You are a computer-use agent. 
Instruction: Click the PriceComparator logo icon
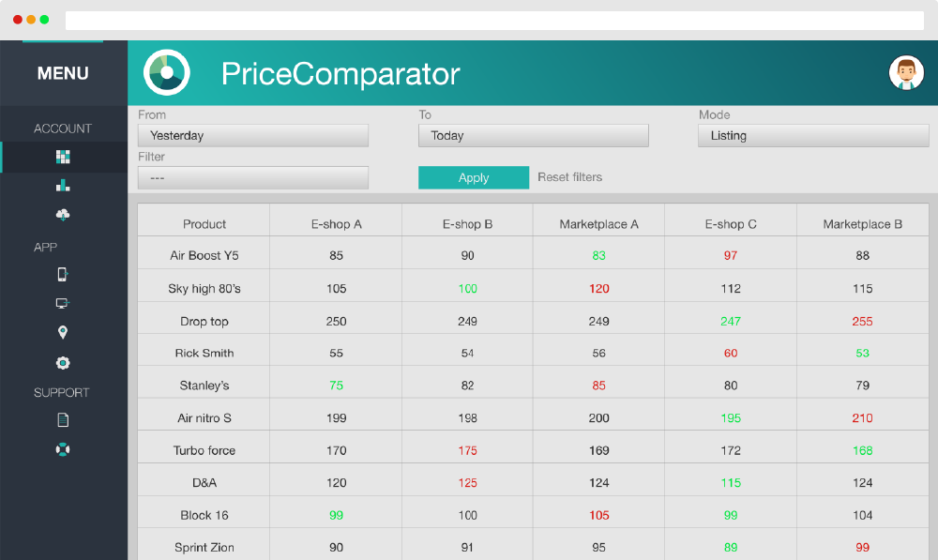point(166,72)
